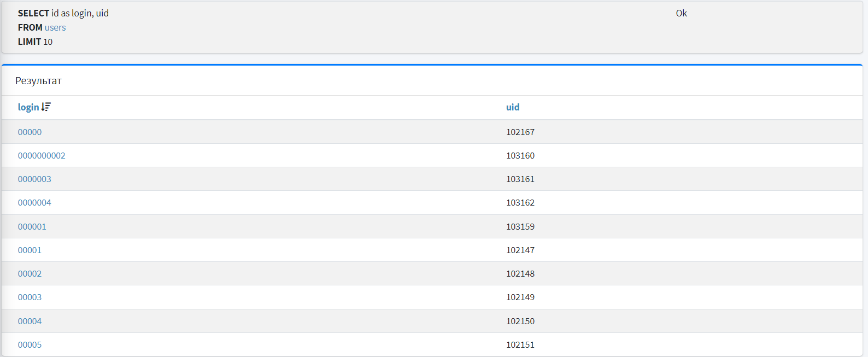Open login link 000001
The image size is (868, 357).
(32, 226)
